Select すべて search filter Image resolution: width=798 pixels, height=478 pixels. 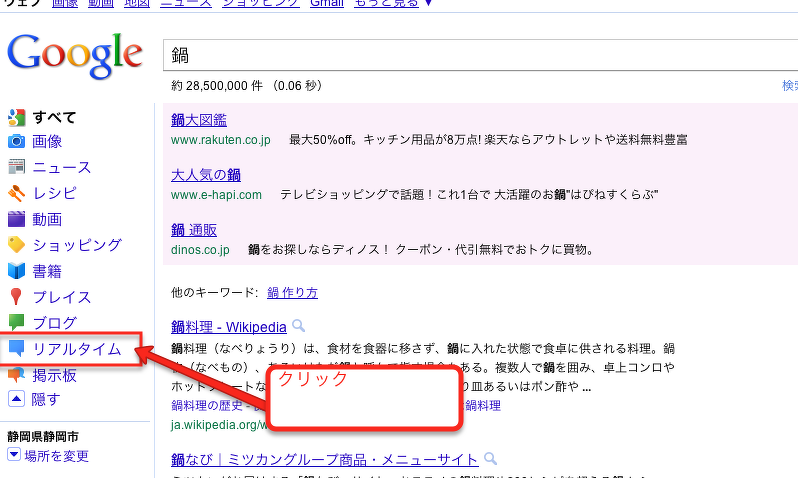(x=54, y=118)
